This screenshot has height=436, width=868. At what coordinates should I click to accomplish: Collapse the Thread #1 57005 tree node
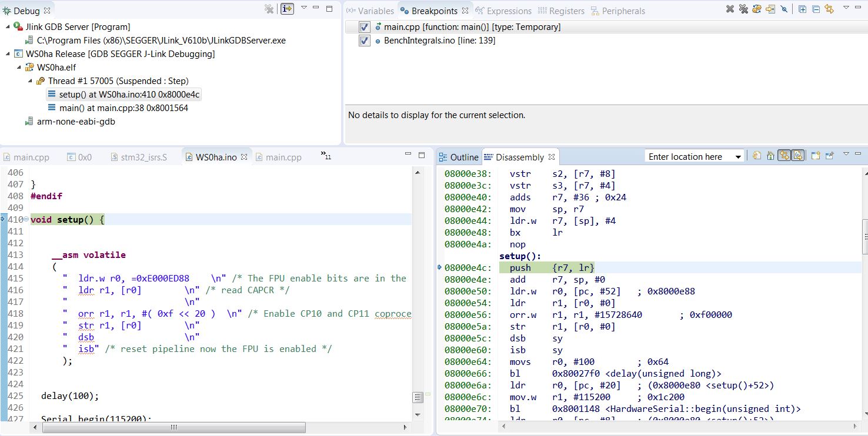30,81
